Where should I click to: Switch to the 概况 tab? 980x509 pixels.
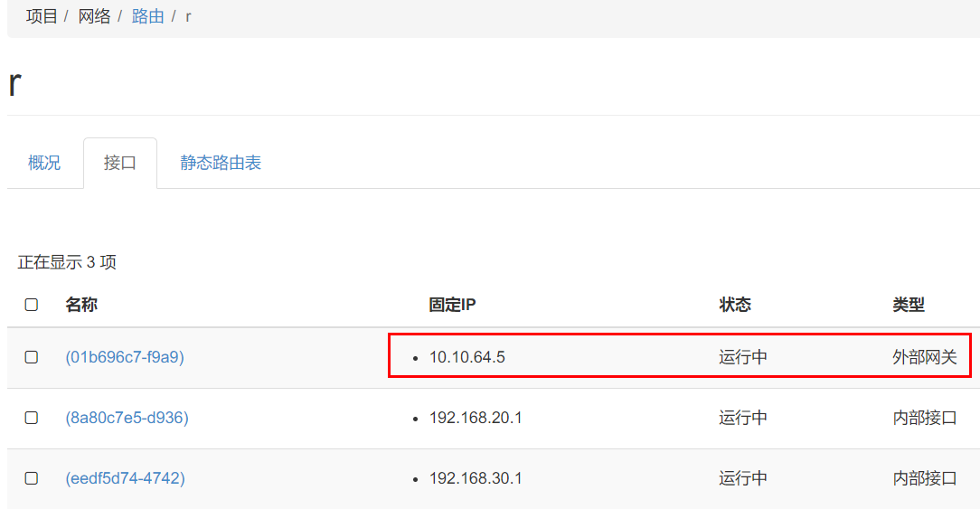click(x=44, y=164)
